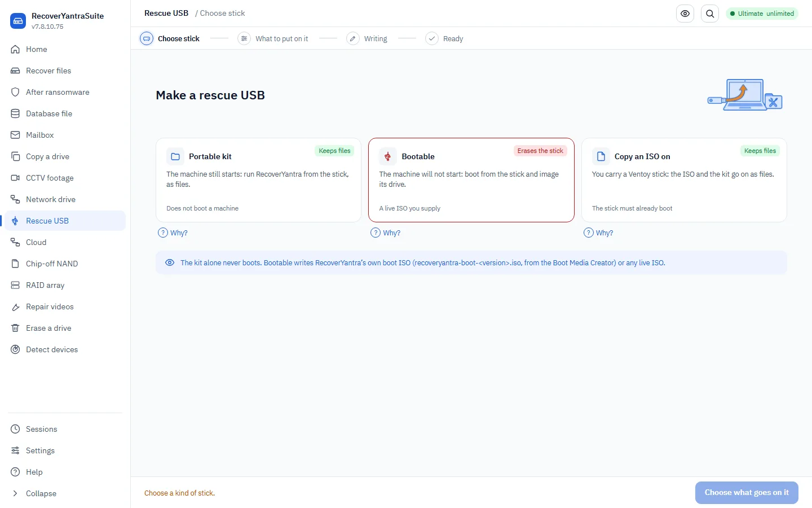Viewport: 812px width, 508px height.
Task: Click the Choose stick step icon
Action: [147, 38]
